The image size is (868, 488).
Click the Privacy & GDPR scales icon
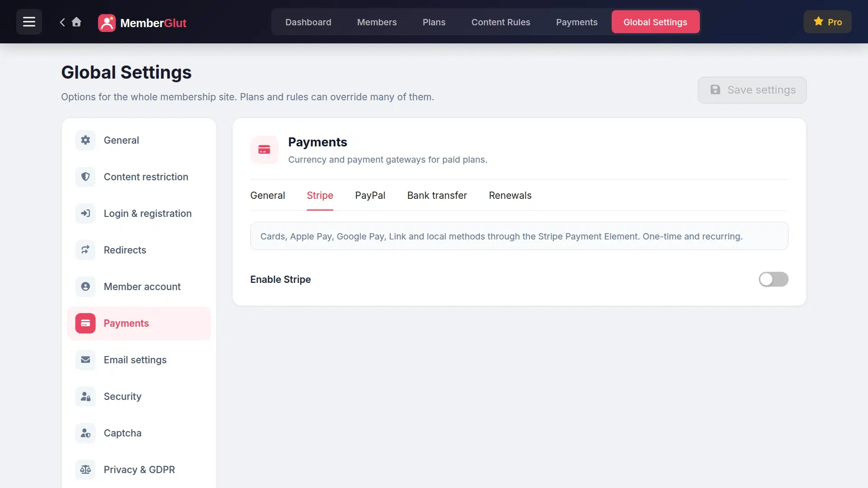pyautogui.click(x=85, y=469)
